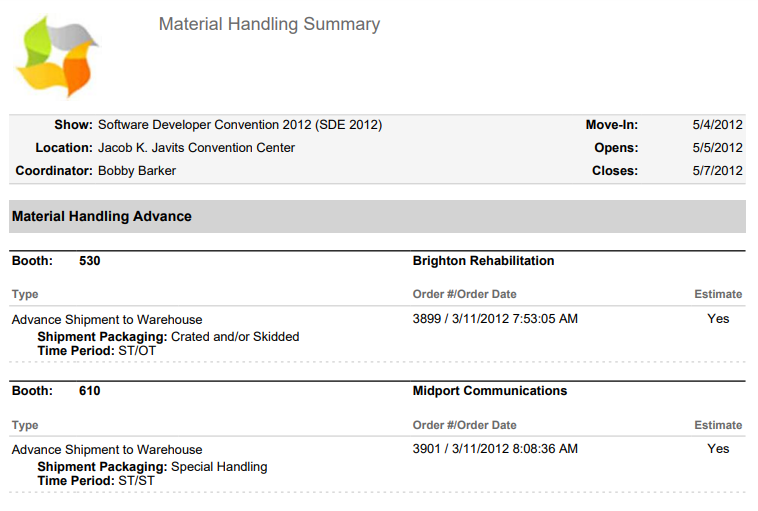758x511 pixels.
Task: Click booth number 530
Action: click(x=90, y=261)
